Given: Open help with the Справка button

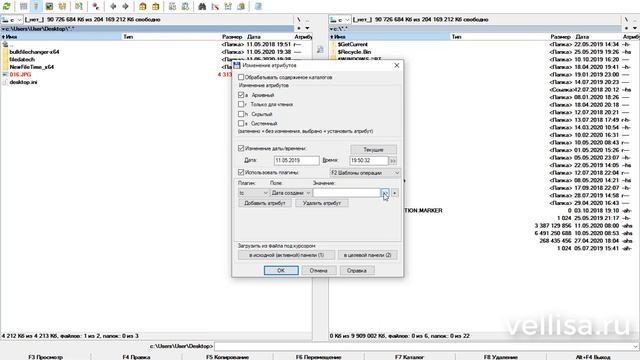Looking at the screenshot, I should point(357,270).
